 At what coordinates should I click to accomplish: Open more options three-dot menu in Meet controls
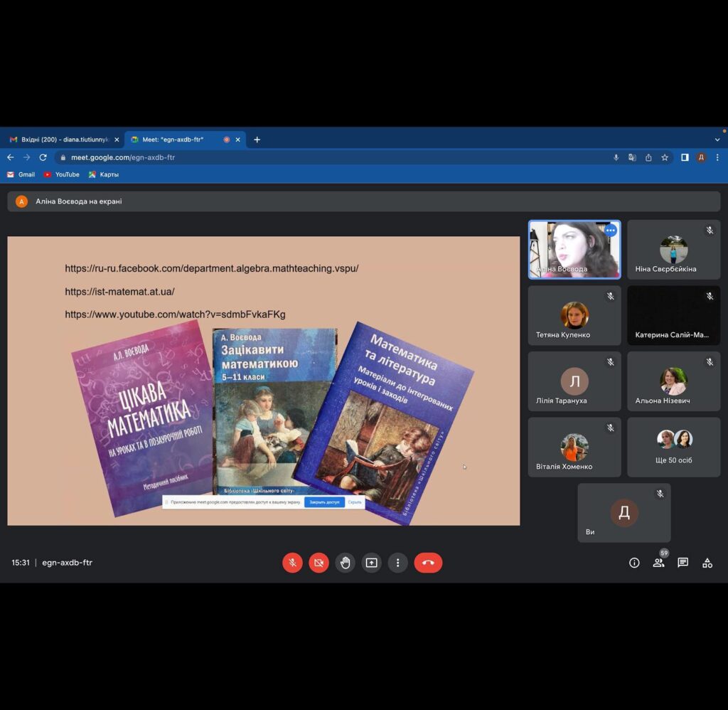coord(398,563)
